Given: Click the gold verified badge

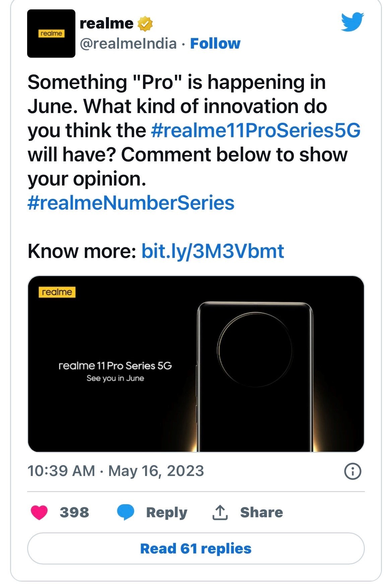Looking at the screenshot, I should (x=145, y=24).
